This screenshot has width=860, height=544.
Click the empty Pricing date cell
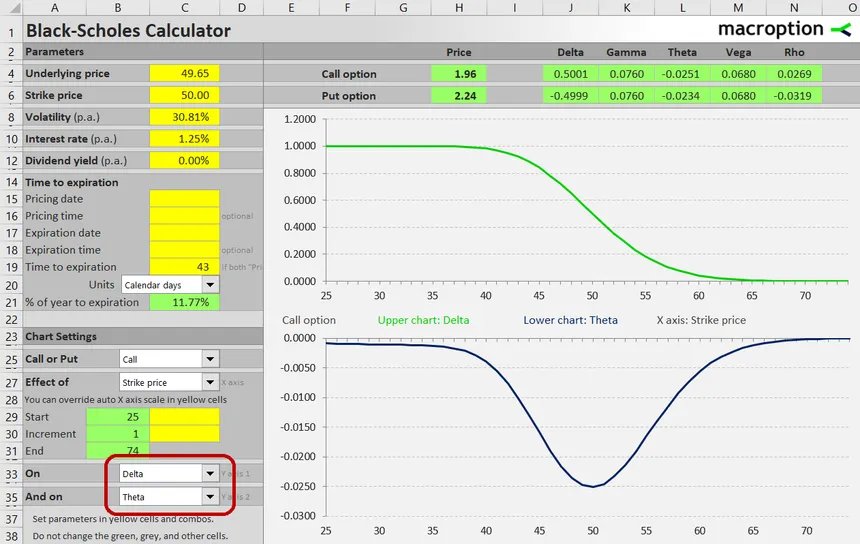click(x=184, y=199)
